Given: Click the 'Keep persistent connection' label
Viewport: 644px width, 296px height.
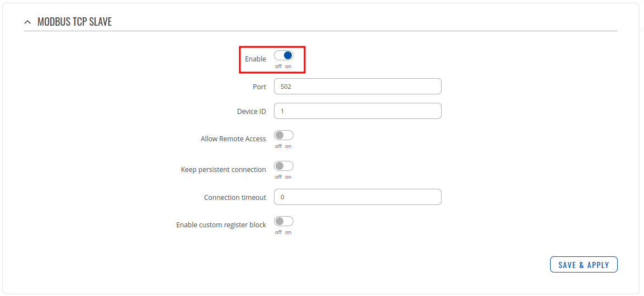Looking at the screenshot, I should point(224,170).
